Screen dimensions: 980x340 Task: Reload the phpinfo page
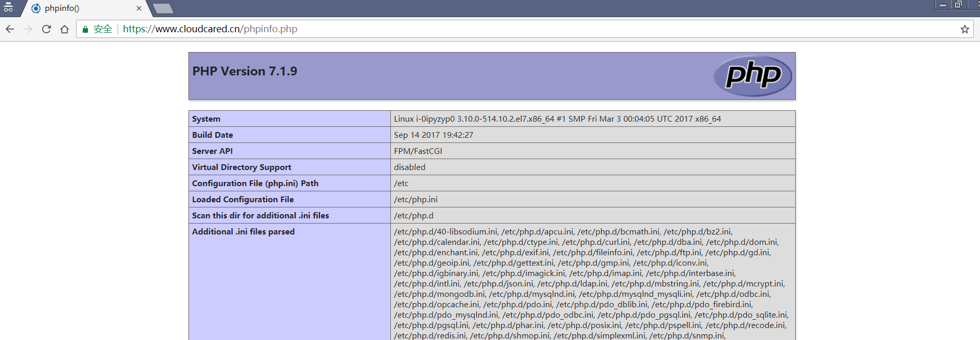[x=46, y=29]
